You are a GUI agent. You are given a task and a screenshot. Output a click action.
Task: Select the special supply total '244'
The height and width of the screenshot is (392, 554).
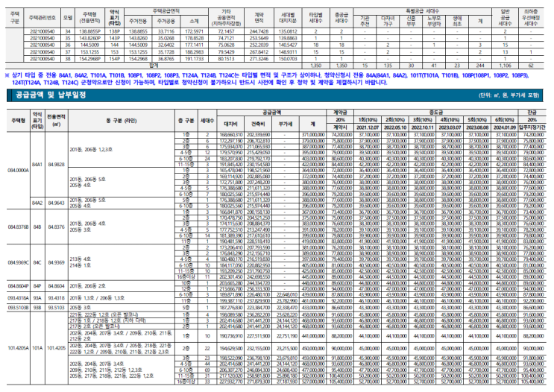point(479,66)
